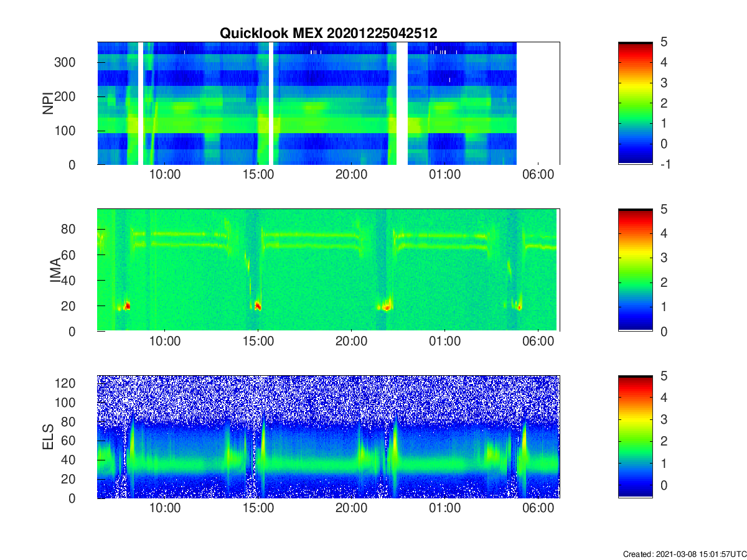Click the 01:00 tick under the ELS panel
This screenshot has width=747, height=560.
[445, 508]
